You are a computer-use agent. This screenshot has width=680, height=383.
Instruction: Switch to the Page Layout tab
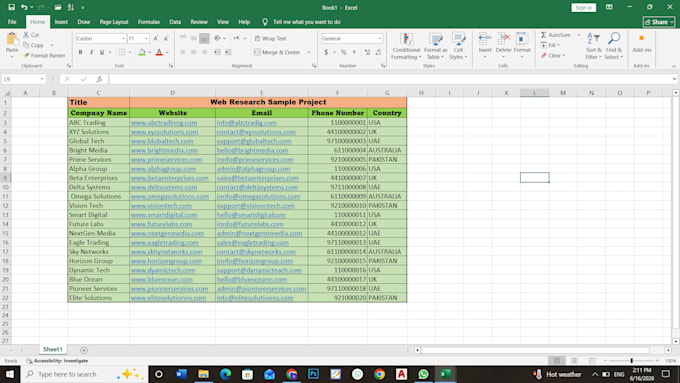(x=114, y=22)
